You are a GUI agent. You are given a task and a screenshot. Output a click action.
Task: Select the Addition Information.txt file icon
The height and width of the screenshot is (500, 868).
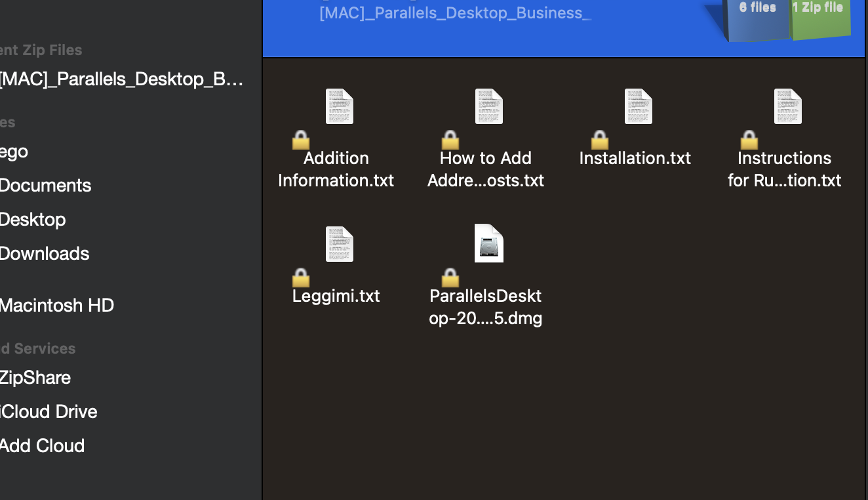click(340, 106)
